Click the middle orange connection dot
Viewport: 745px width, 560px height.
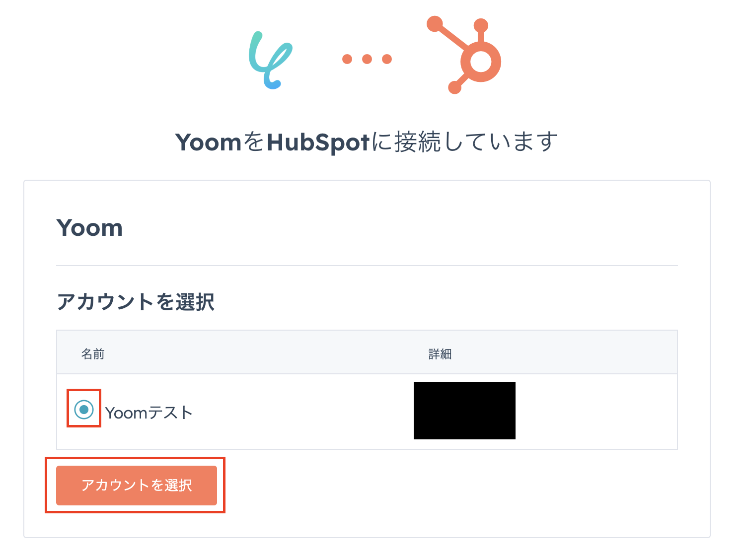[x=367, y=59]
